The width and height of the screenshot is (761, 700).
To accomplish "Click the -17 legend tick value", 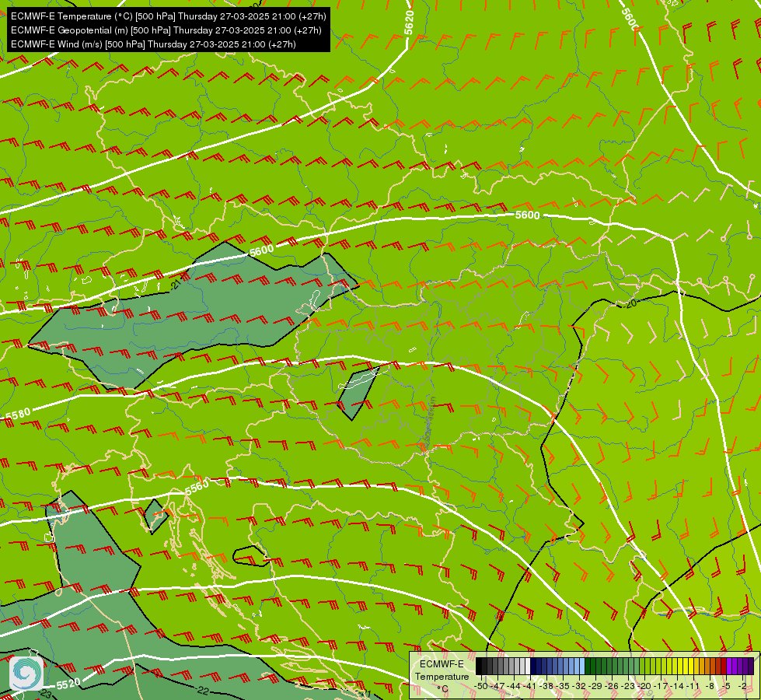I will tap(661, 686).
